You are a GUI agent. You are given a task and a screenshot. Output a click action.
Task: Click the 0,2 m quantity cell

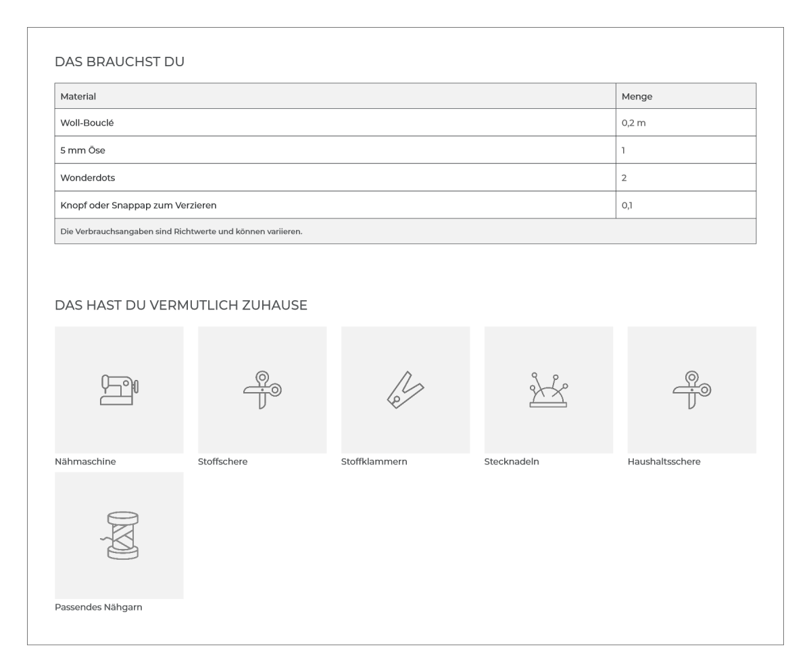(686, 123)
